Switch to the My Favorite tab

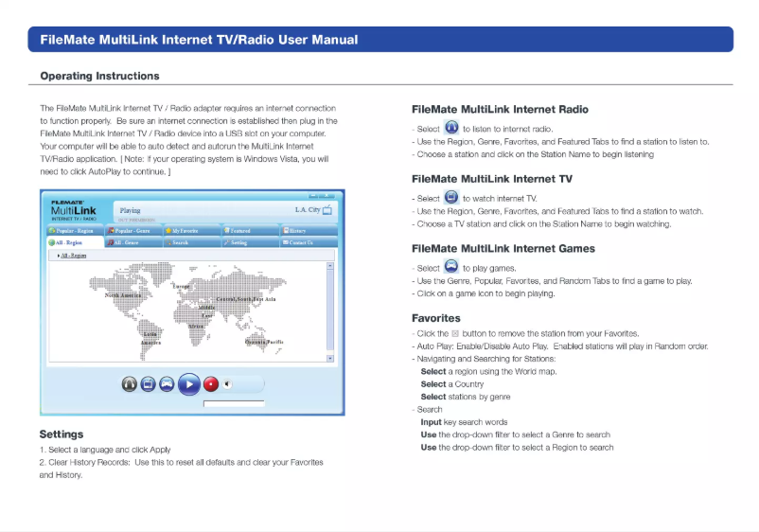[192, 231]
